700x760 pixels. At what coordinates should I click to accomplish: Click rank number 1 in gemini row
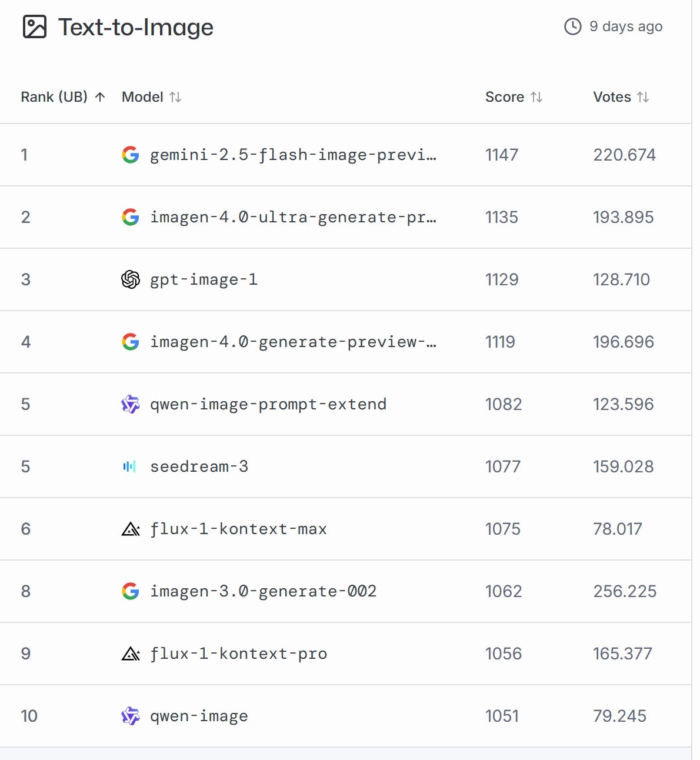tap(24, 155)
